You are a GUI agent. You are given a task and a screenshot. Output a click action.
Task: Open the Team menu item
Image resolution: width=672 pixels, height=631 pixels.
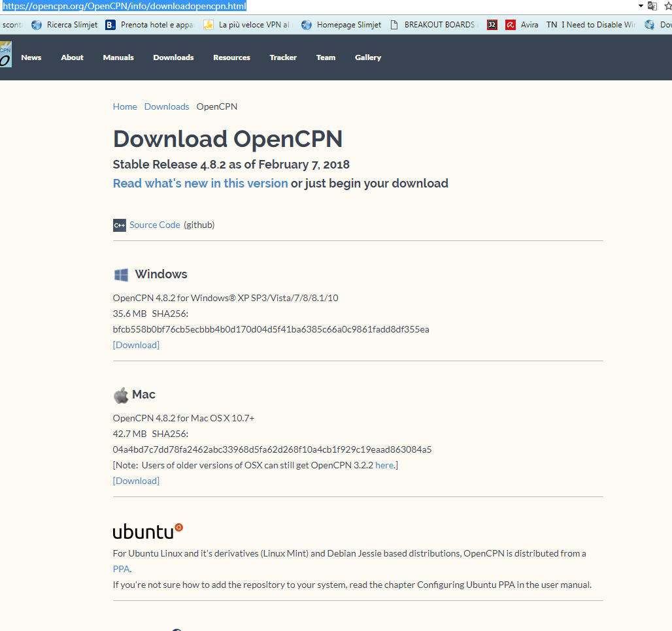(x=326, y=57)
